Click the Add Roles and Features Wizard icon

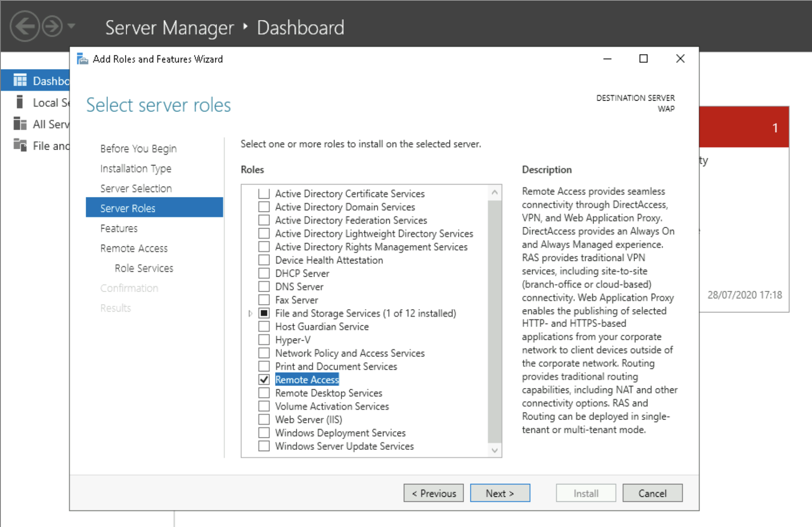coord(82,58)
